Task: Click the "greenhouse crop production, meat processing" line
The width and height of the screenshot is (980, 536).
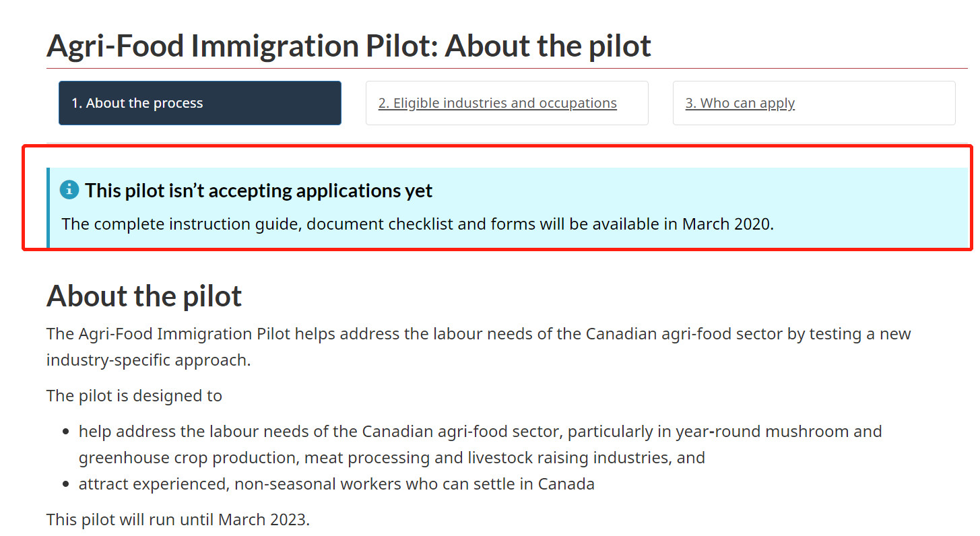Action: click(x=391, y=458)
